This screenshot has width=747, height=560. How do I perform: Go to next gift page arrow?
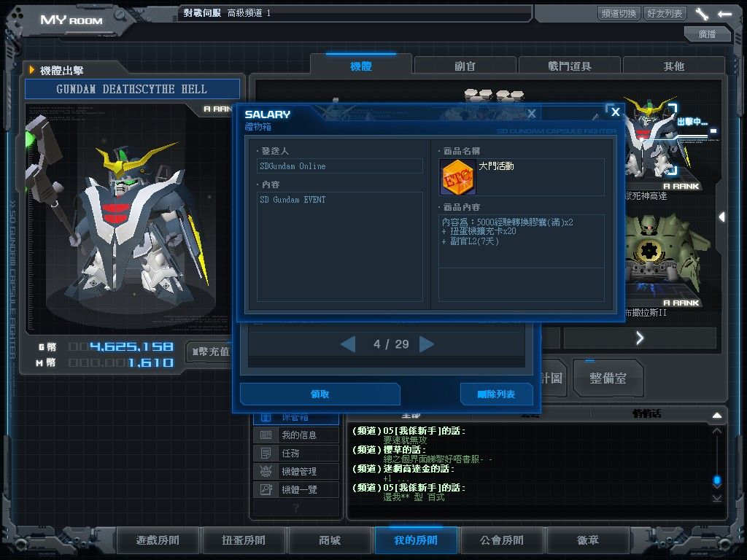pyautogui.click(x=426, y=344)
